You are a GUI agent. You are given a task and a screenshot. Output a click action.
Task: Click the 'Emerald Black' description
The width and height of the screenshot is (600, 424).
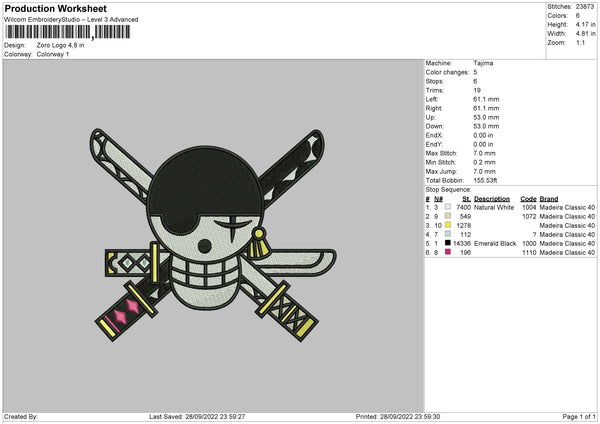[x=495, y=243]
